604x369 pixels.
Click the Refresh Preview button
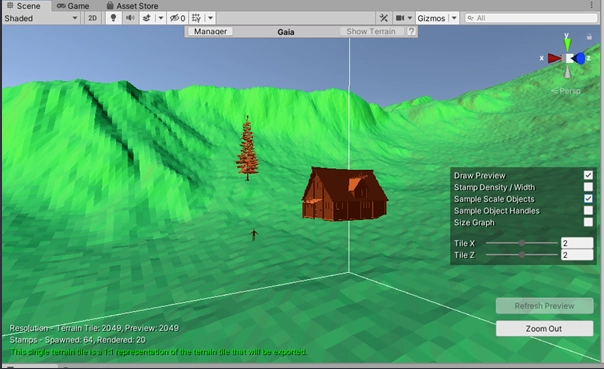pos(544,306)
